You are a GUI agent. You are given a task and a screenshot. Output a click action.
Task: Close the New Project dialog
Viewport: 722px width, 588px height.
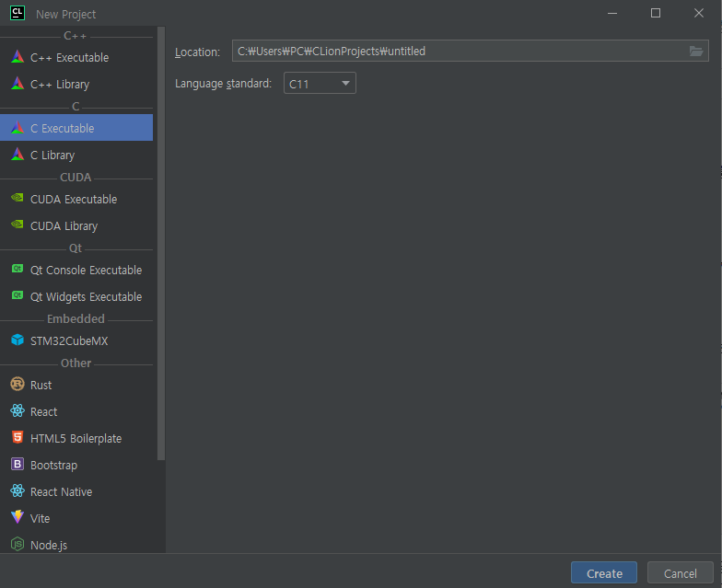pos(698,13)
